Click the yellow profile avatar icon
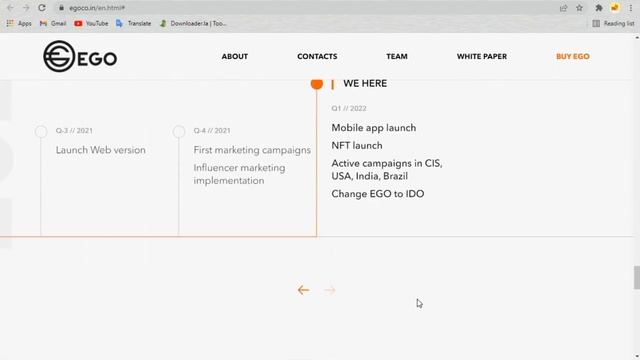Screen dimensions: 640x360 pos(615,8)
